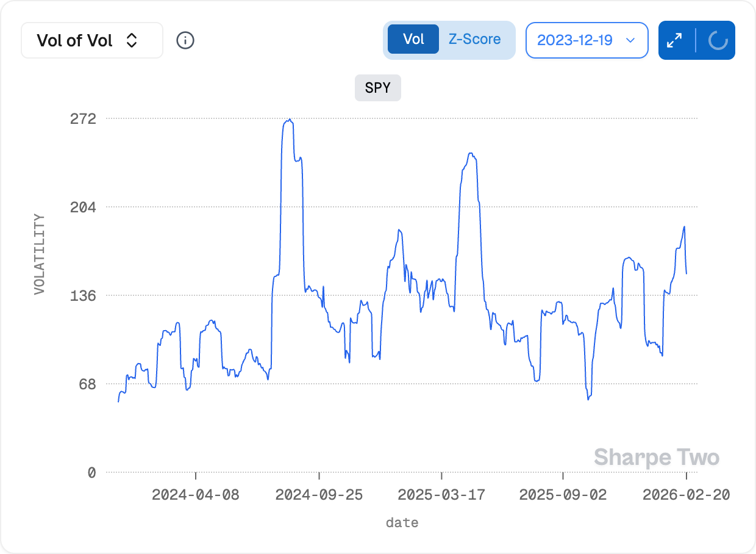Click the down chevron in the date selector
This screenshot has width=756, height=554.
[x=631, y=40]
